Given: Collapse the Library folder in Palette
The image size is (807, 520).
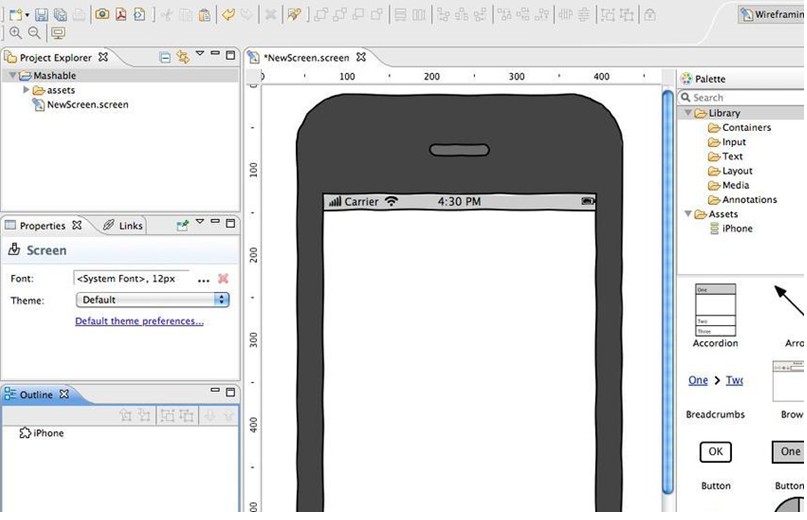Looking at the screenshot, I should click(x=688, y=113).
